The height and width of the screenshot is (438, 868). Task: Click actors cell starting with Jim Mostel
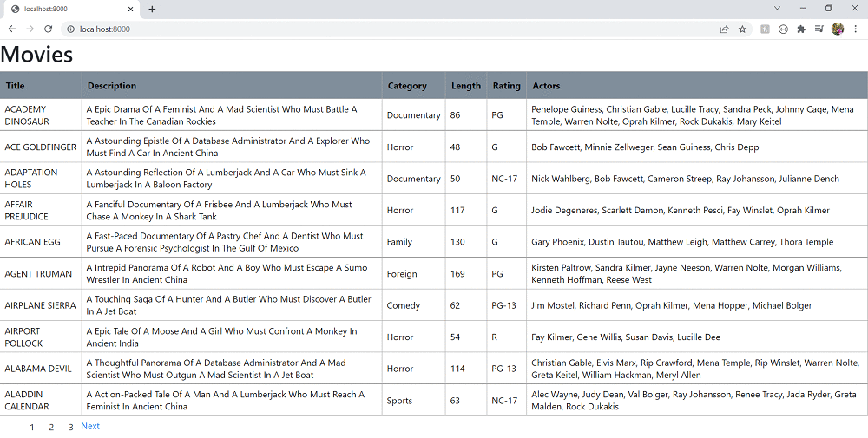click(697, 305)
